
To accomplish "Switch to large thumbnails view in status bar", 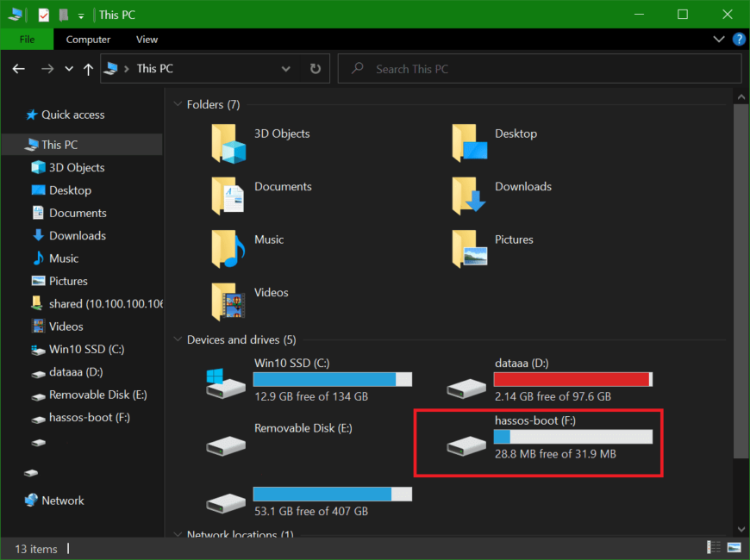I will coord(734,548).
